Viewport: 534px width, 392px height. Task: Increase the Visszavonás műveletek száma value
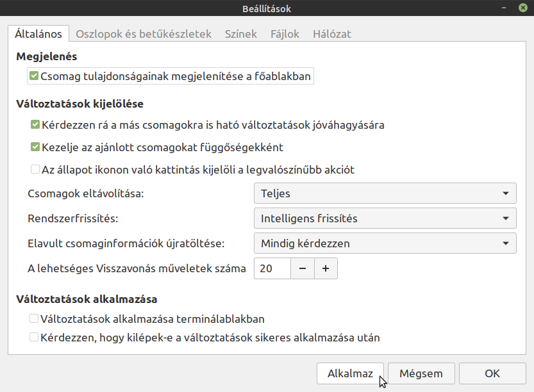coord(326,268)
